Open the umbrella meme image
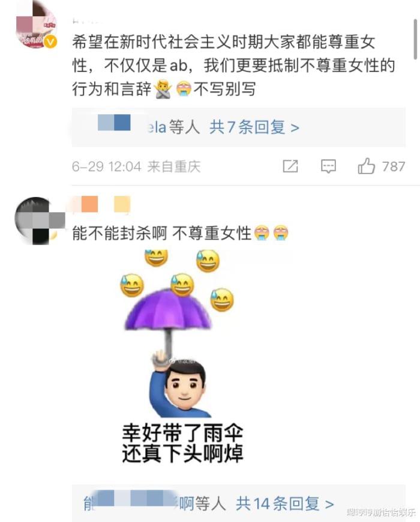Image resolution: width=420 pixels, height=522 pixels. (x=182, y=357)
